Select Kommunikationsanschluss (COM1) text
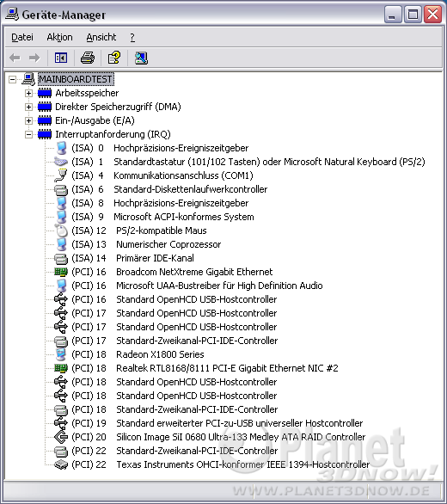 pos(183,175)
